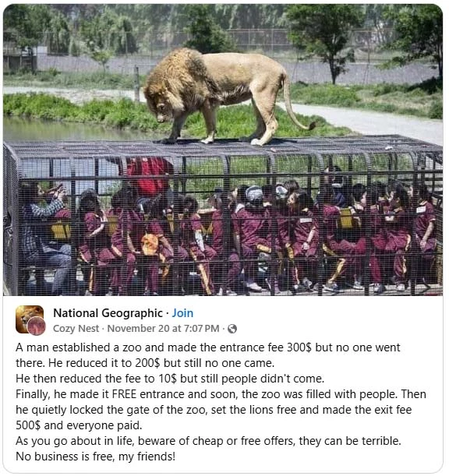Click the Join link beside National Geographic
This screenshot has width=449, height=476.
tap(182, 313)
